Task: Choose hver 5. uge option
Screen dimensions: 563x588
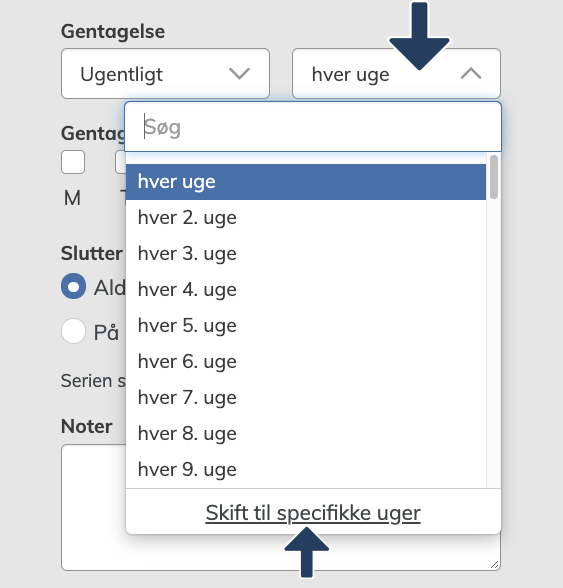Action: click(x=306, y=326)
